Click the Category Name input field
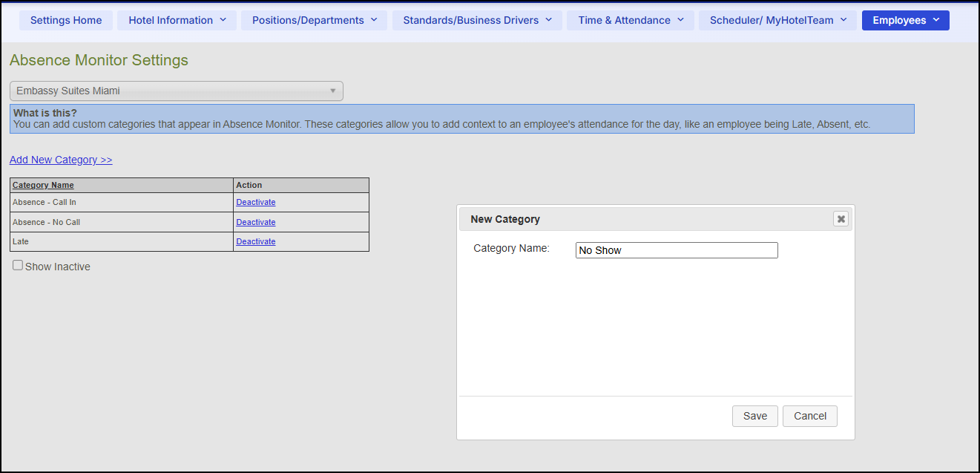 coord(677,250)
